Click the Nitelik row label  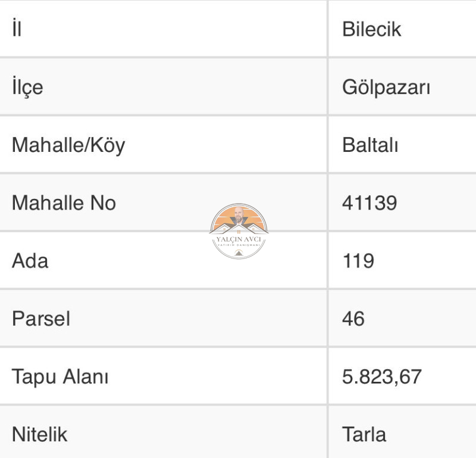click(39, 434)
